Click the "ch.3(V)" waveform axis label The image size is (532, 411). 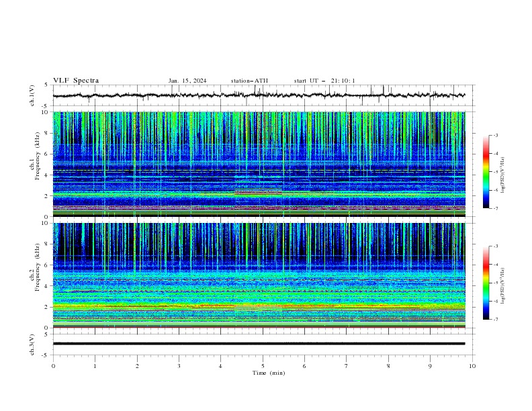tap(32, 345)
